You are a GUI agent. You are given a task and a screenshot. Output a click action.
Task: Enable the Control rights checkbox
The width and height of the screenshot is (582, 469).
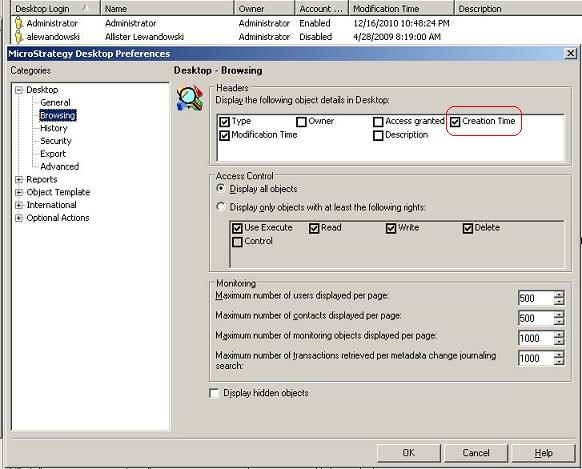(237, 242)
